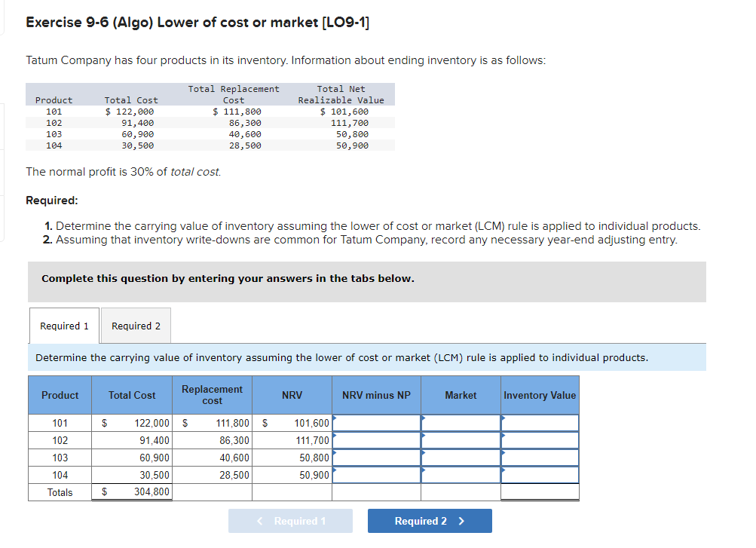Click the triangle marker in product 102 NRV minus NP cell
The image size is (756, 548).
coord(334,436)
